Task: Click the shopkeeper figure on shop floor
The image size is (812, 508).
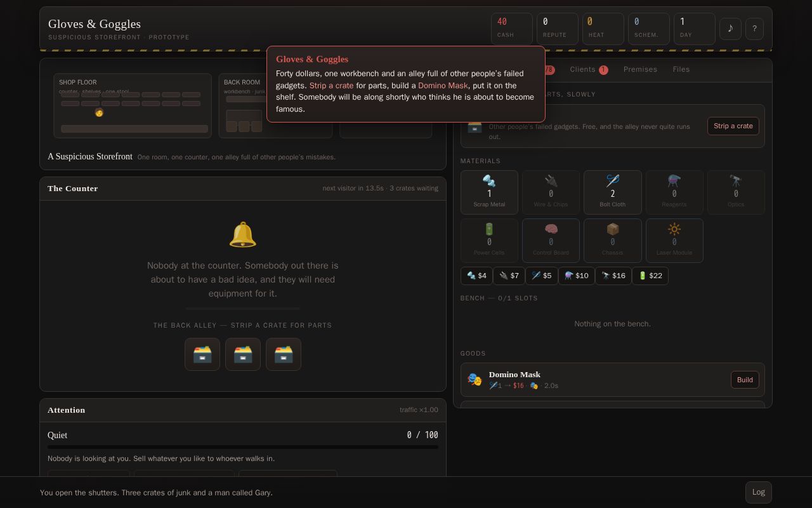Action: (99, 112)
